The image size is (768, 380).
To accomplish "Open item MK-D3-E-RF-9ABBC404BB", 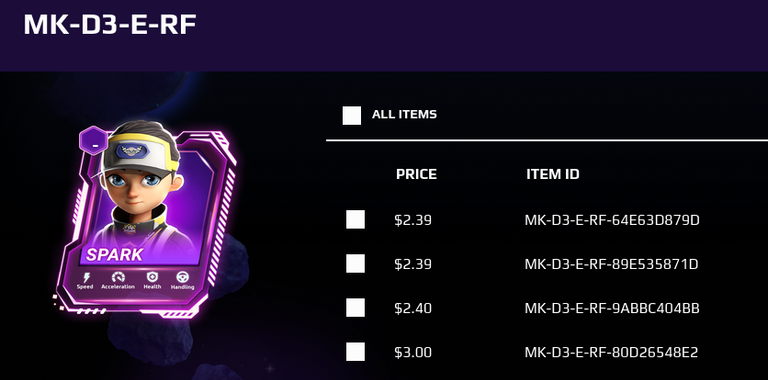I will (612, 309).
